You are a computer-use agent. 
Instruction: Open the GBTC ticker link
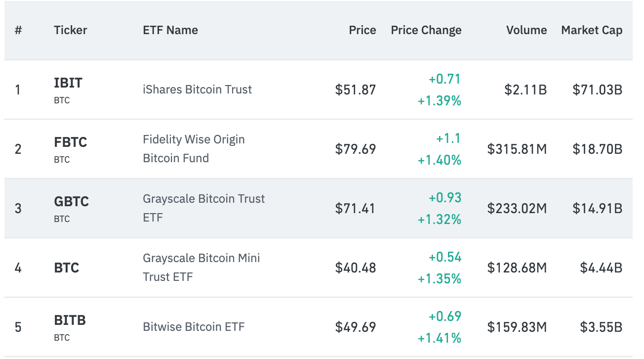coord(71,202)
